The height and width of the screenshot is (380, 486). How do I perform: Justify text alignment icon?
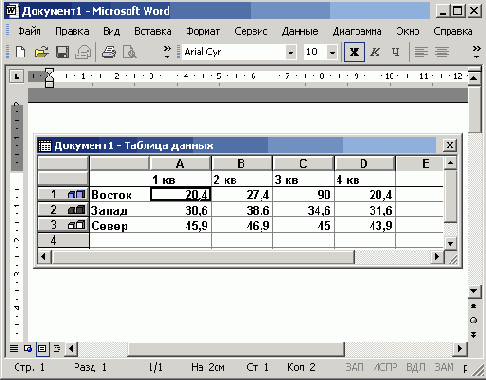click(x=442, y=52)
